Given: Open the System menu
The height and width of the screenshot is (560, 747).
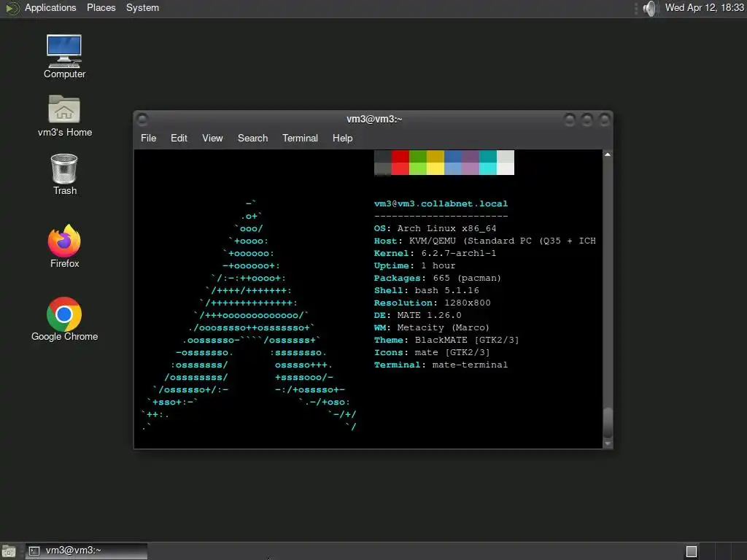Looking at the screenshot, I should [x=142, y=7].
